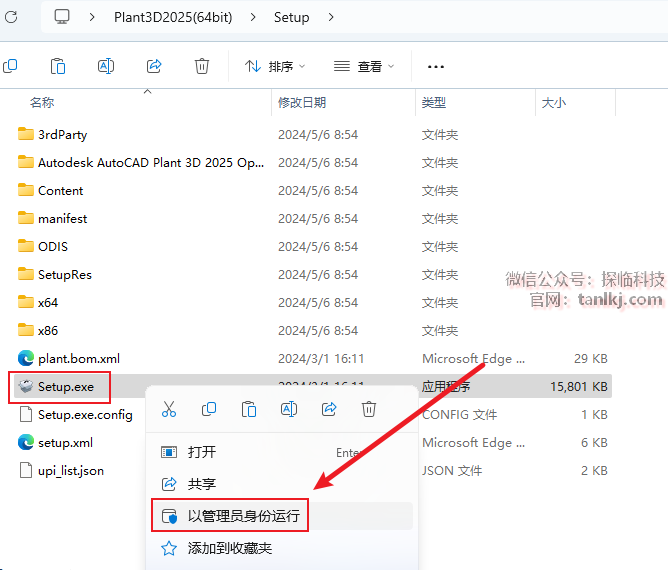Click the CONFIG 文件 type cell
Image resolution: width=668 pixels, height=570 pixels.
click(460, 415)
